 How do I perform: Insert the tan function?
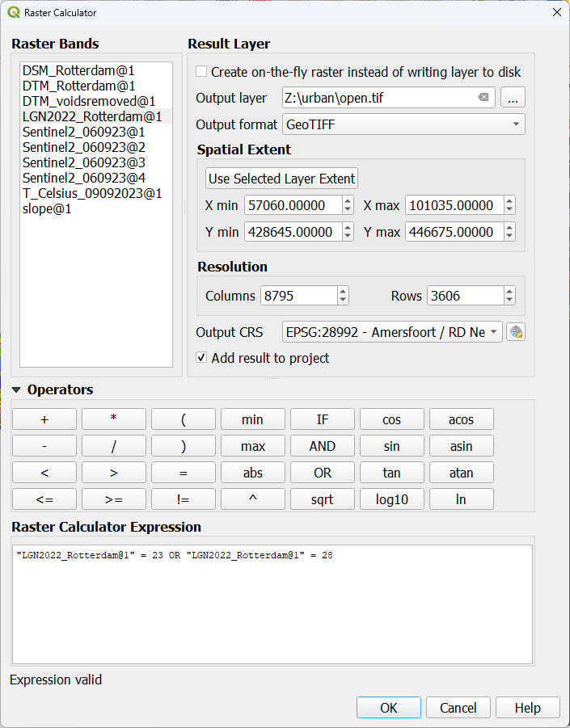[391, 473]
